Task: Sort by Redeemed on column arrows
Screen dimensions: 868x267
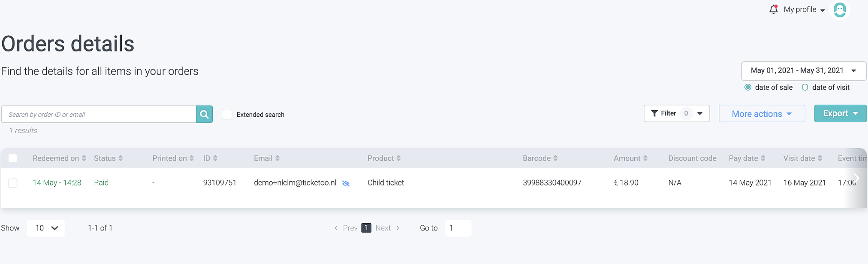Action: [x=84, y=158]
